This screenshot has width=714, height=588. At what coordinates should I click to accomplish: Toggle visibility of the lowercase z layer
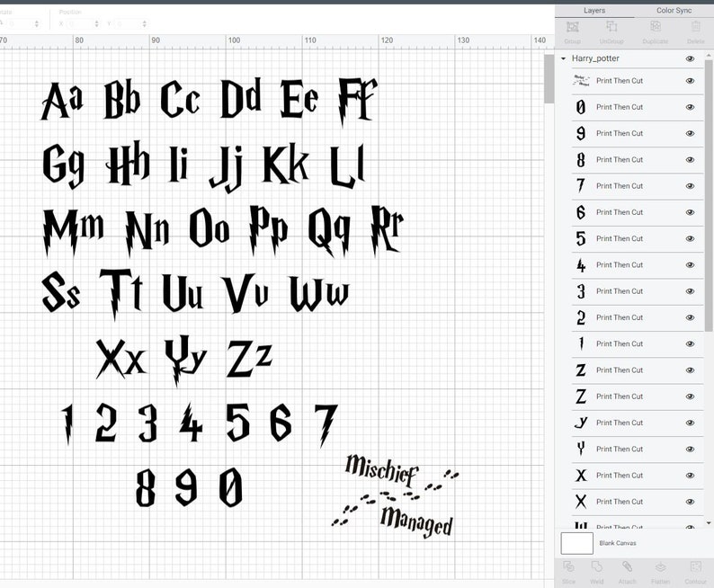coord(690,370)
